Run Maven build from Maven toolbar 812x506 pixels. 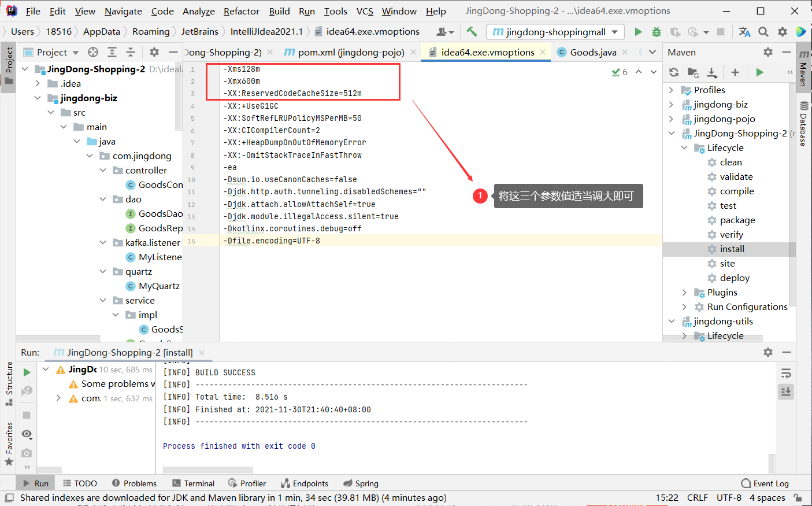click(x=759, y=72)
